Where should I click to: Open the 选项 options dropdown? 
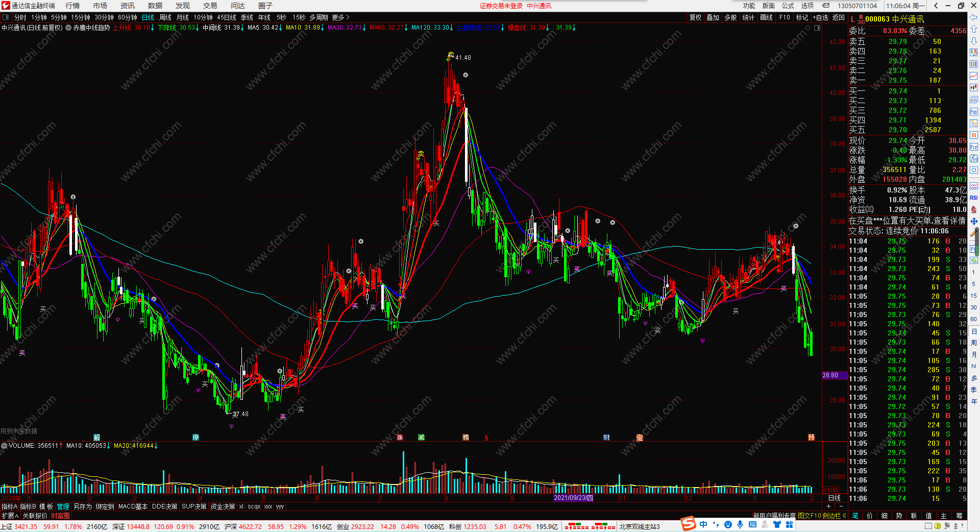pos(807,6)
